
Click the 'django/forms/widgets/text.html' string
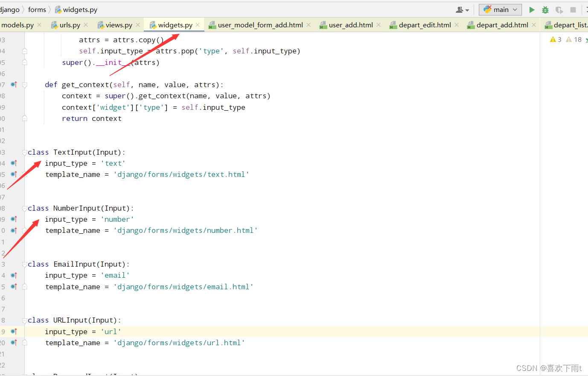(x=181, y=174)
